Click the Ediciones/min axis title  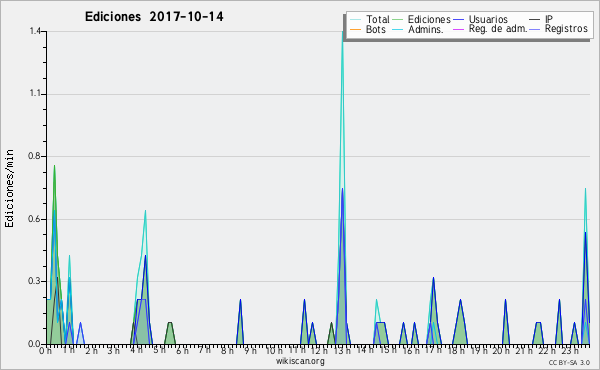pyautogui.click(x=9, y=188)
